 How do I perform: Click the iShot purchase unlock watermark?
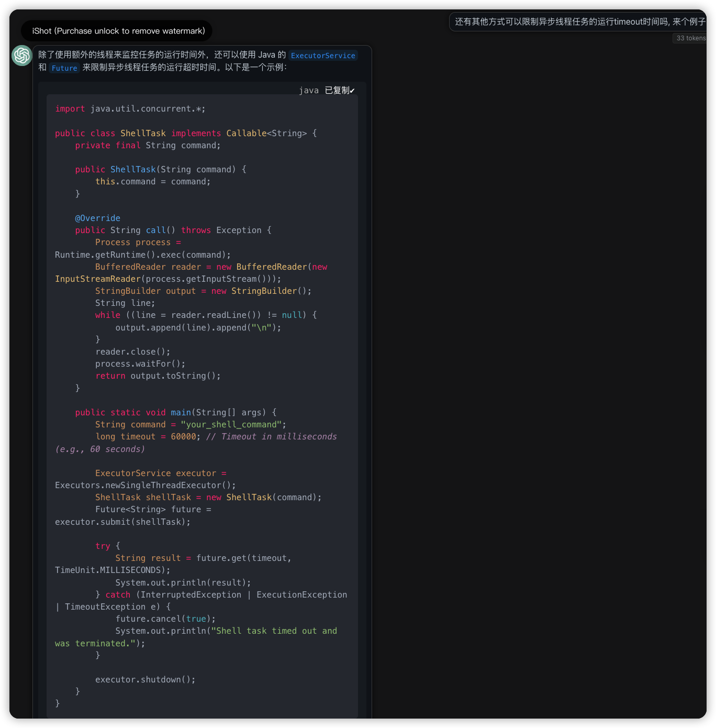point(118,31)
